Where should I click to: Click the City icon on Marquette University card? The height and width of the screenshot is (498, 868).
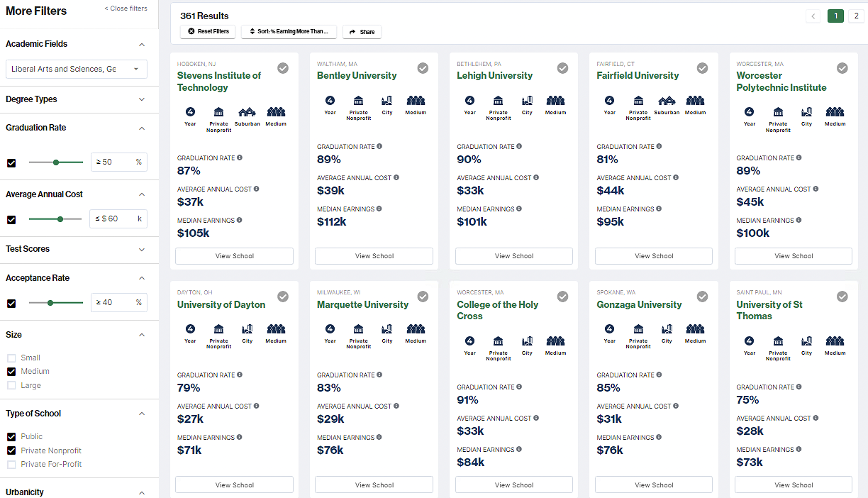pyautogui.click(x=386, y=331)
